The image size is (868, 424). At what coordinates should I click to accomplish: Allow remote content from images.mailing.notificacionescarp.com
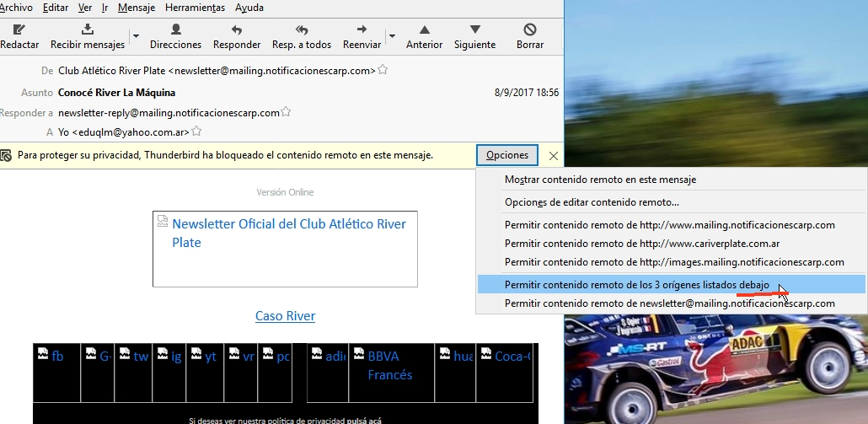[672, 262]
